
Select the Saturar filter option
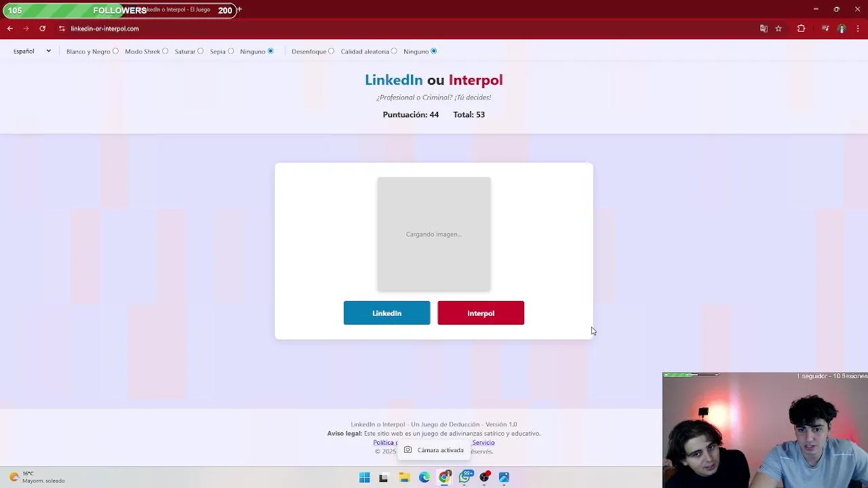[x=200, y=51]
